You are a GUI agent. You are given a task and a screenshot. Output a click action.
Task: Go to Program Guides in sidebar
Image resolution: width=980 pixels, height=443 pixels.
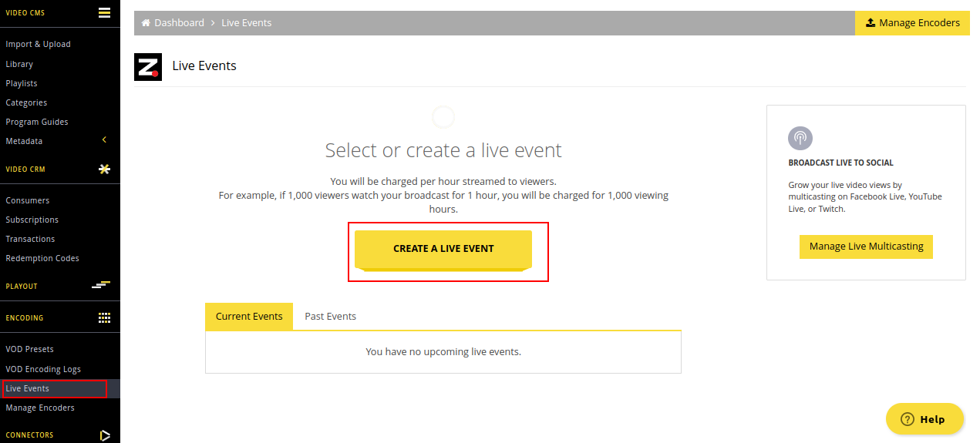coord(37,122)
